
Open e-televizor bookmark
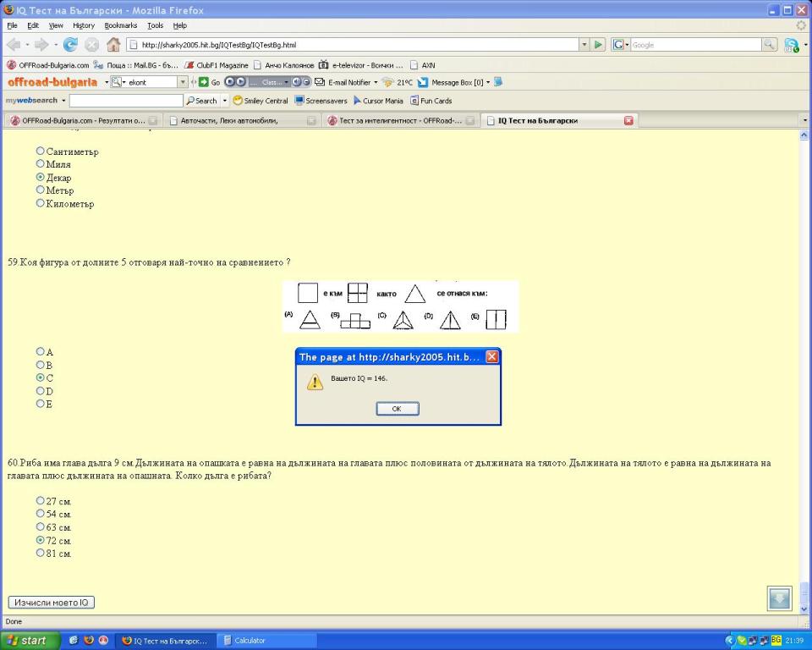tap(361, 65)
